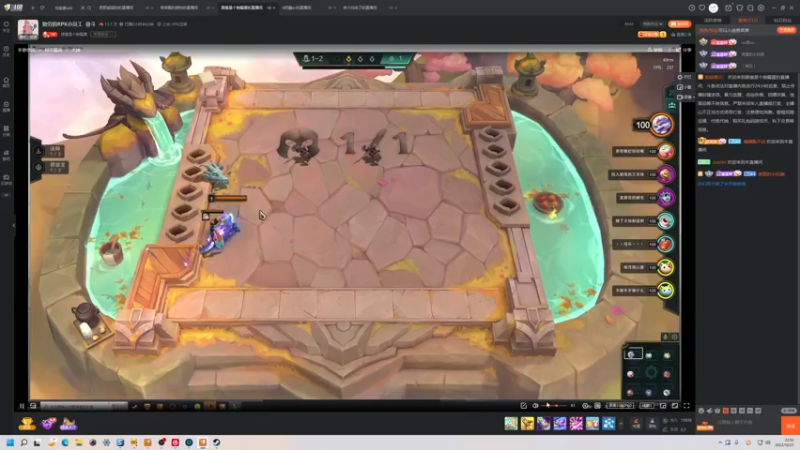Viewport: 800px width, 450px height.
Task: Open the user avatar profile
Action: pyautogui.click(x=713, y=8)
